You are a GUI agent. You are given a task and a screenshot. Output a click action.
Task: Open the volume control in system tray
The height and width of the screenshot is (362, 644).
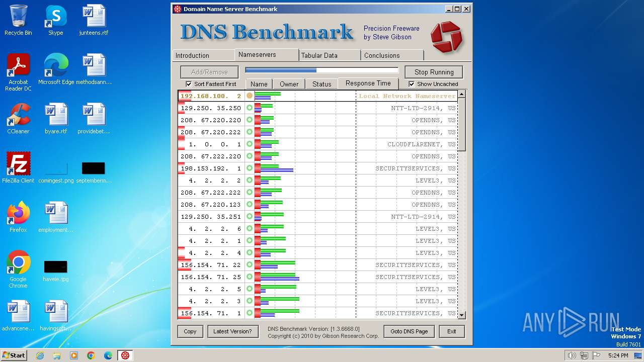tap(572, 355)
